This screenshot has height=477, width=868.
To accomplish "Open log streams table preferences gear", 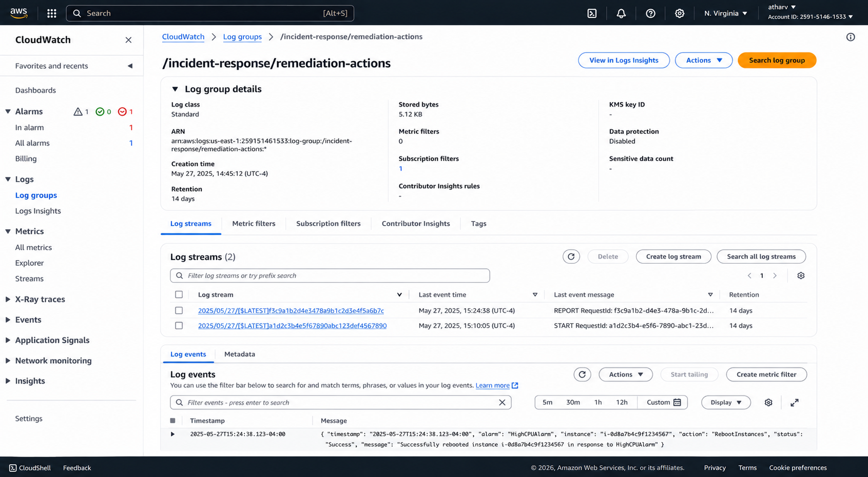I will (x=801, y=276).
